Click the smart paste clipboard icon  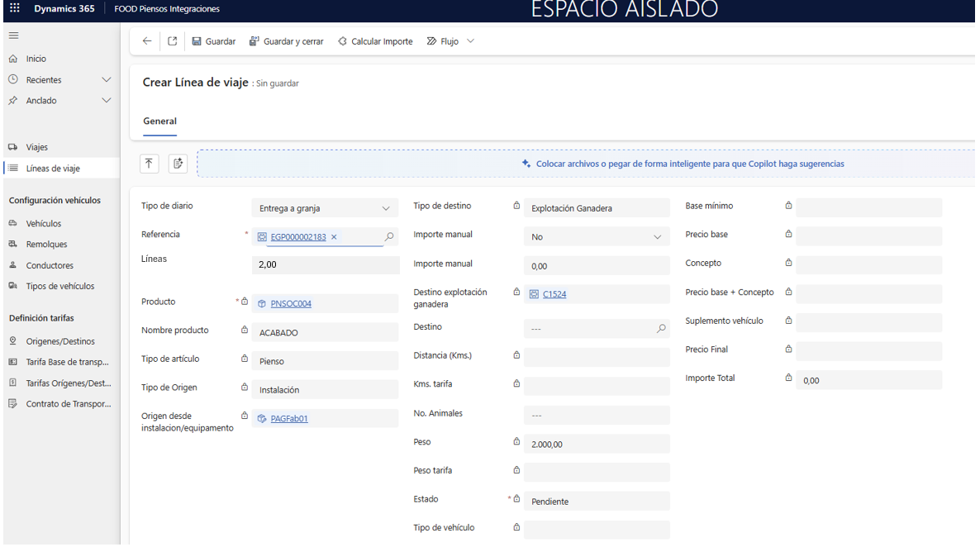[178, 164]
